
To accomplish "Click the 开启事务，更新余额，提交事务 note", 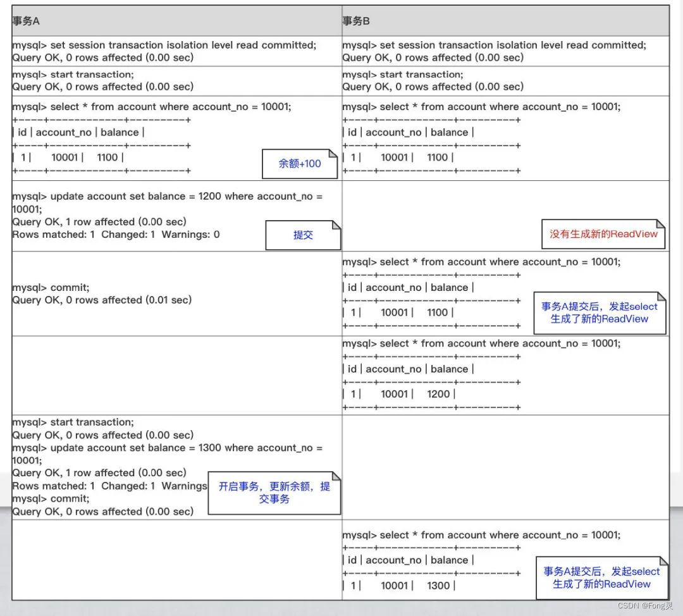I will [x=274, y=493].
